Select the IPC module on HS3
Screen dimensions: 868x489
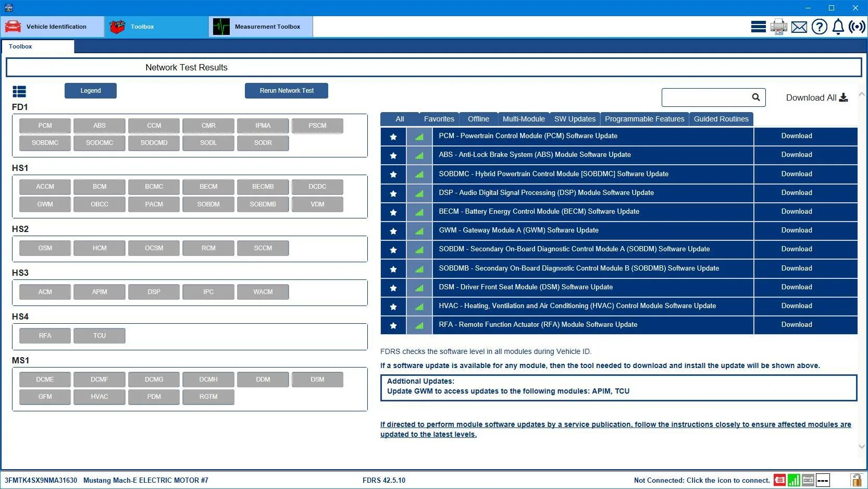click(x=208, y=292)
